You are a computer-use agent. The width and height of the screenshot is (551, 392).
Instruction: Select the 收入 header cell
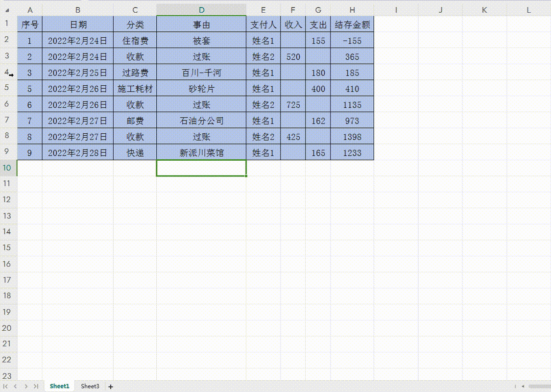coord(292,24)
